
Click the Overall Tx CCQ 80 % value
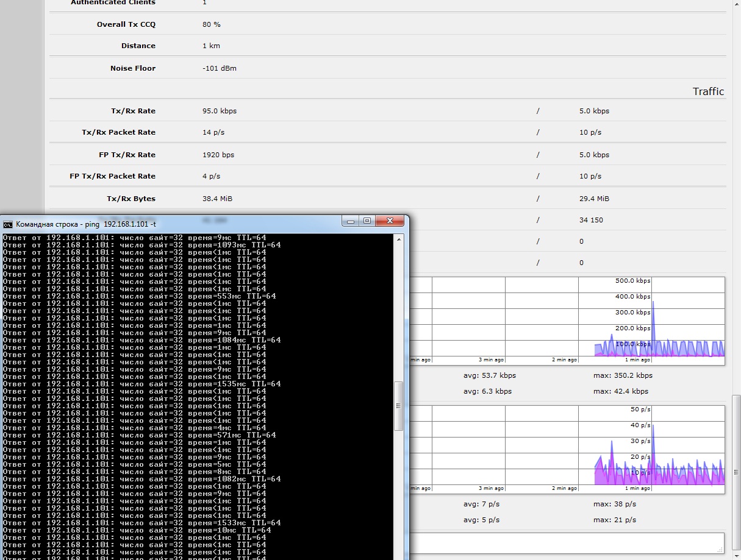(x=211, y=24)
